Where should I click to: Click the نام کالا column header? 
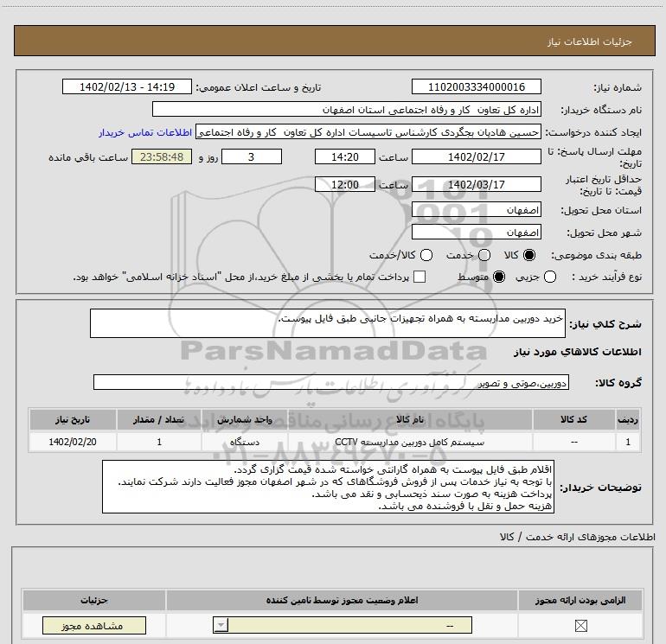pos(410,420)
